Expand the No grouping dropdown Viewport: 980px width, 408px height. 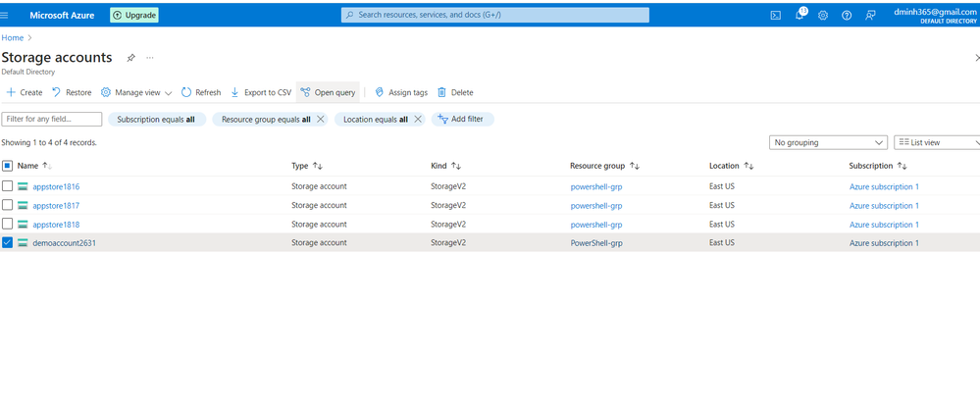point(828,142)
